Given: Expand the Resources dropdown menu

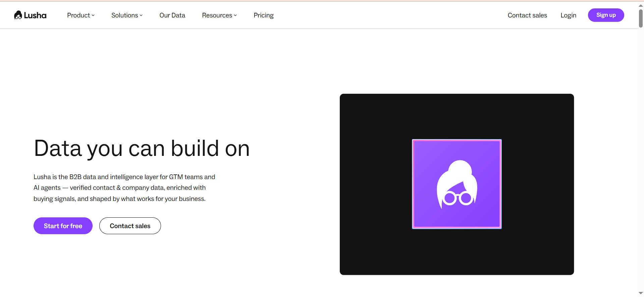Looking at the screenshot, I should pyautogui.click(x=219, y=15).
